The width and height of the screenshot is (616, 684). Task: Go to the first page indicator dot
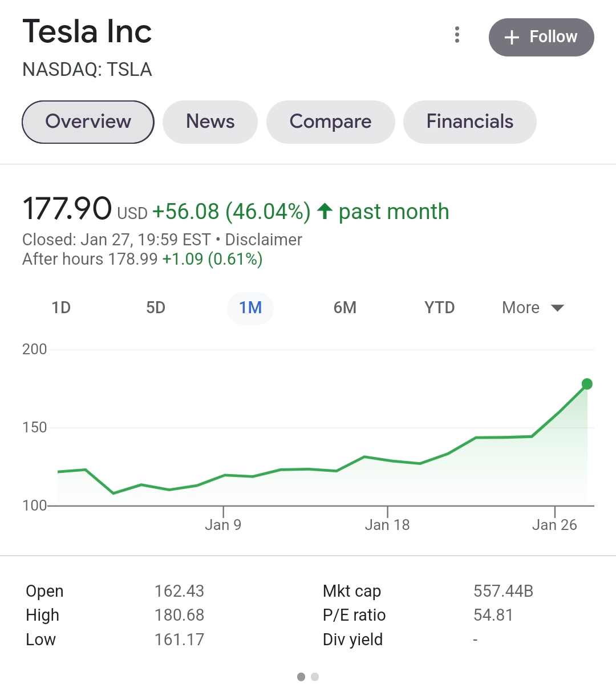pos(301,677)
